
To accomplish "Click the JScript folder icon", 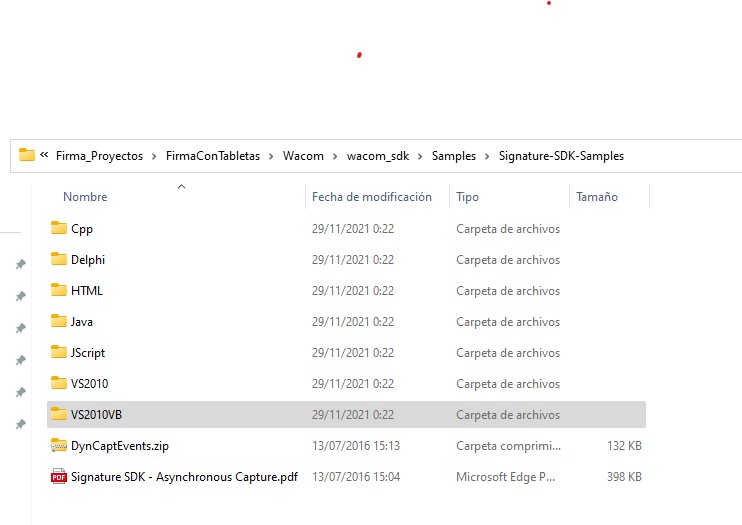I will (x=59, y=352).
